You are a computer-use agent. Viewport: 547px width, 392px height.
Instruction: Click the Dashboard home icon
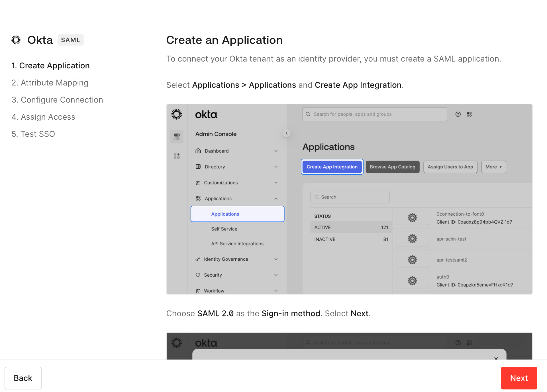pyautogui.click(x=198, y=151)
